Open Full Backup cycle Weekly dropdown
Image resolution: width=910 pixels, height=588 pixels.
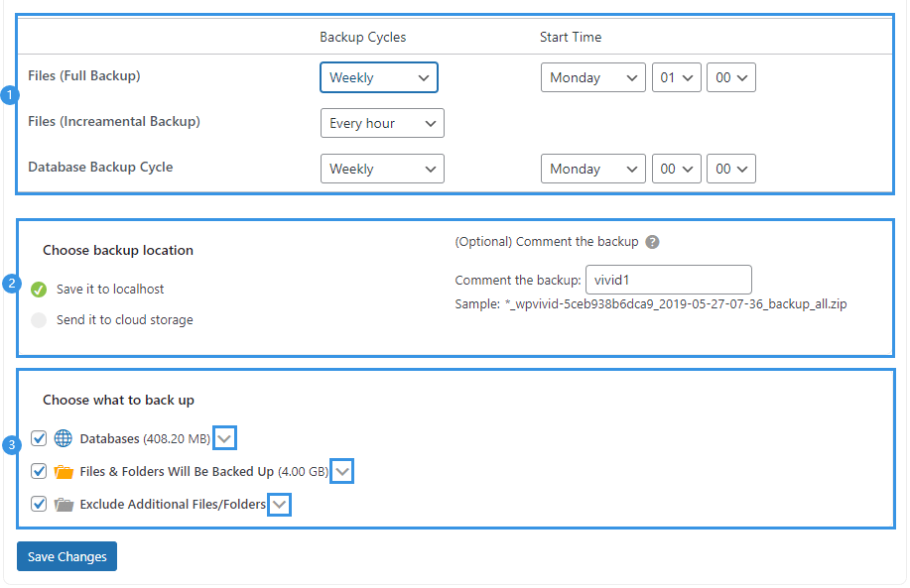[x=379, y=77]
